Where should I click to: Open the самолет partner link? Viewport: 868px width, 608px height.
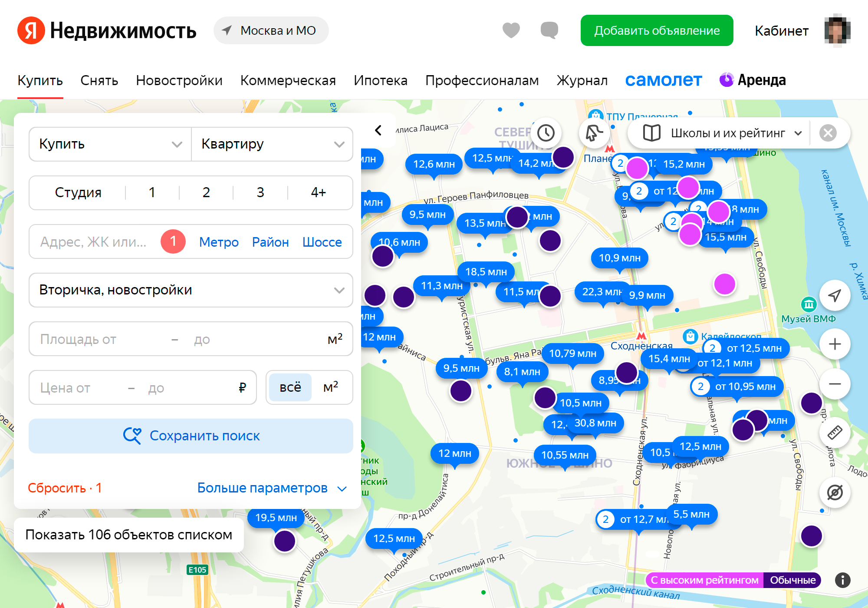[664, 80]
